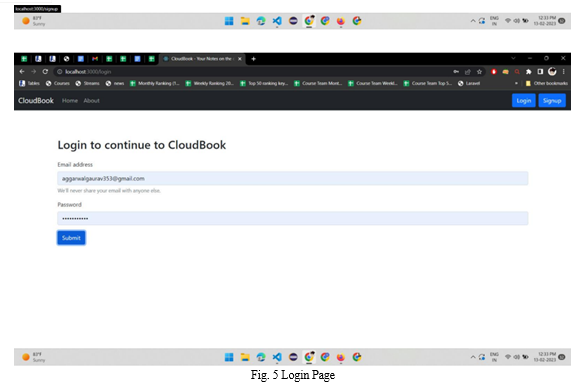Switch to the Gmail tab
Image resolution: width=588 pixels, height=388 pixels.
[95, 59]
